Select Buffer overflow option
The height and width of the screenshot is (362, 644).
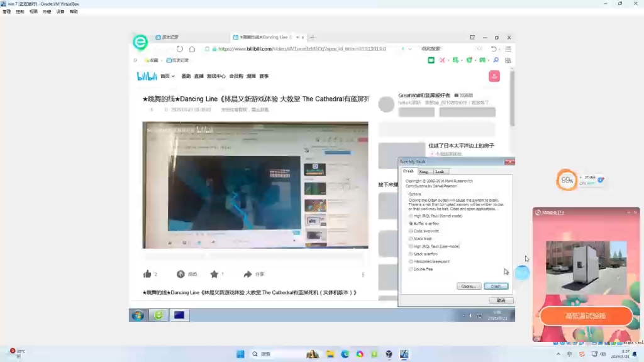pyautogui.click(x=424, y=224)
